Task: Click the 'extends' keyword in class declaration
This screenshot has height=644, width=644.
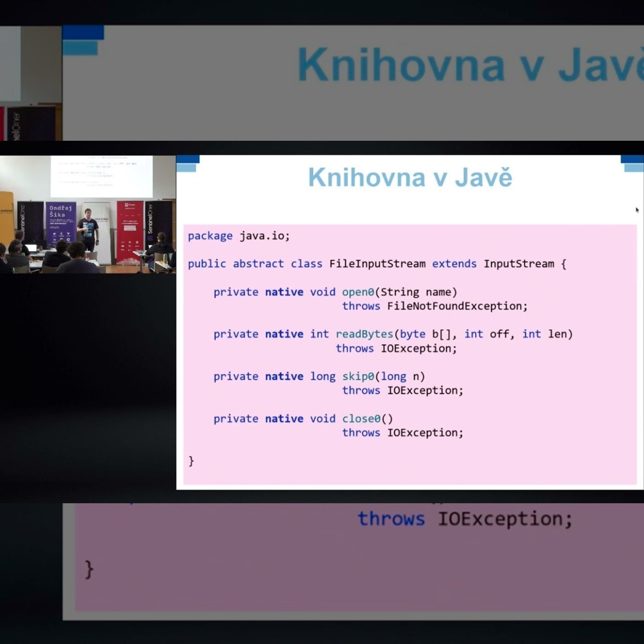Action: (454, 264)
